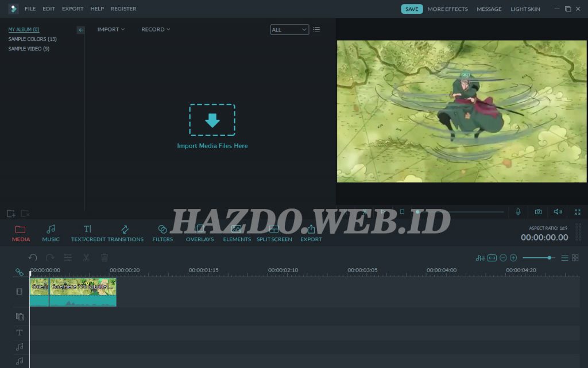Open the SPLIT SCREEN tab
The image size is (588, 368).
click(x=274, y=234)
